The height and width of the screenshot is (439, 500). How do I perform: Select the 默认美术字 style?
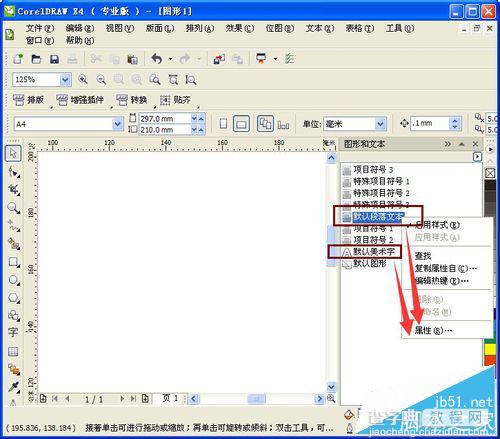369,252
